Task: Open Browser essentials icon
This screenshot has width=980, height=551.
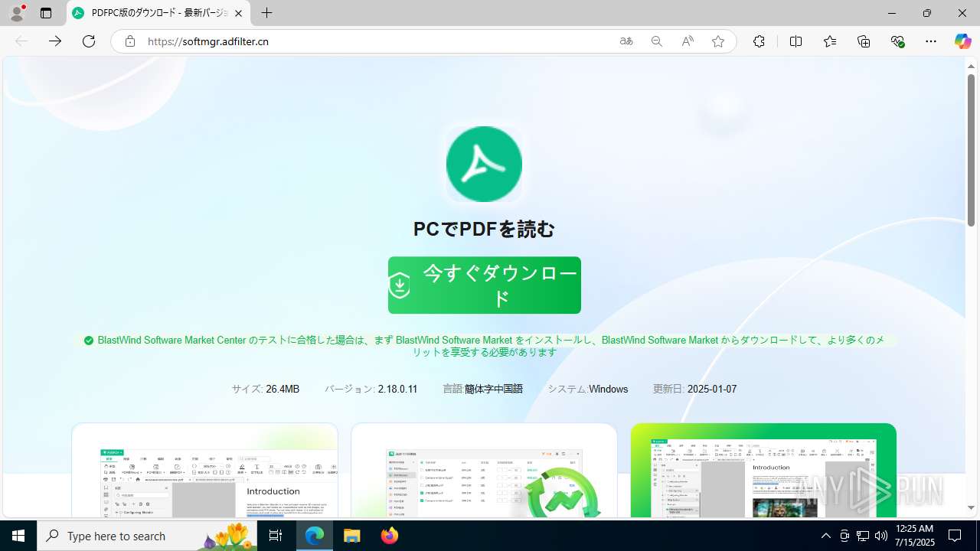Action: tap(898, 41)
